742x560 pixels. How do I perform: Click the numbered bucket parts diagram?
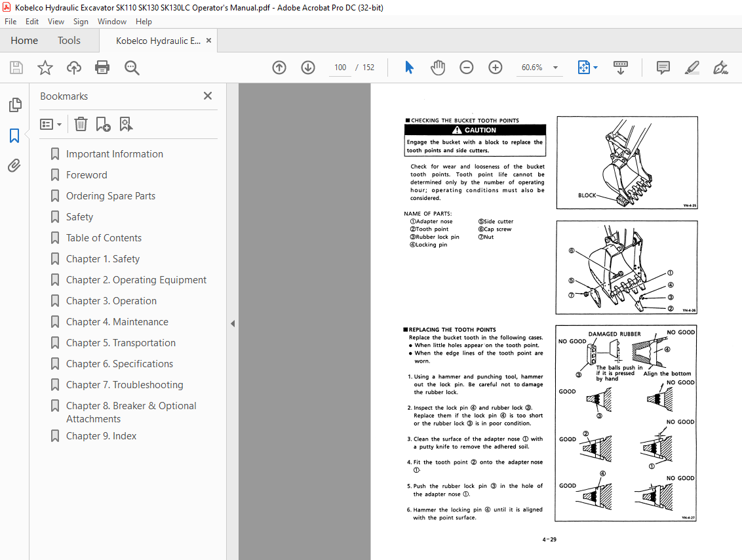click(x=627, y=268)
